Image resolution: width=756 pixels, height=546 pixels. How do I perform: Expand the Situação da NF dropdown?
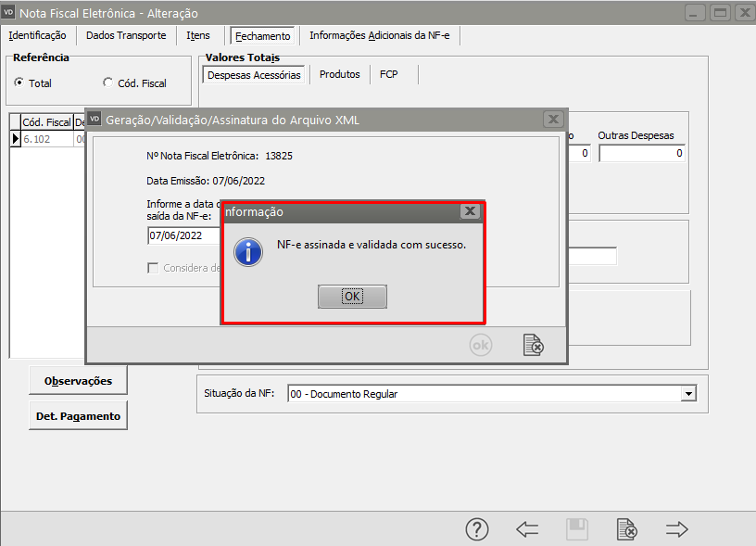(687, 394)
